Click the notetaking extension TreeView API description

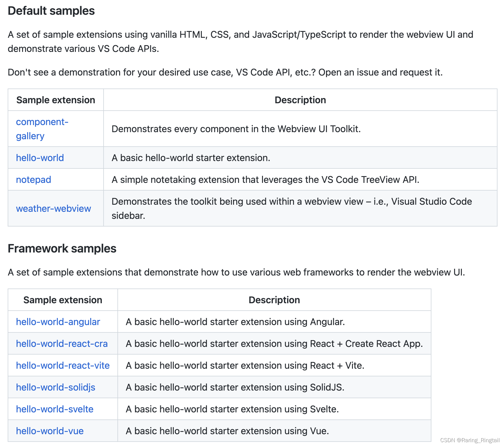point(265,180)
